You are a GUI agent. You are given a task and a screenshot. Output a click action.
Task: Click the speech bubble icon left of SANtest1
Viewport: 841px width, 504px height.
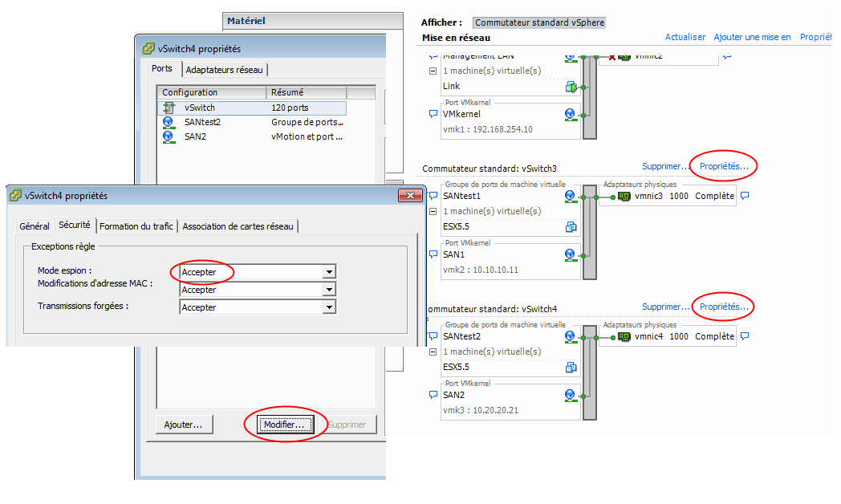(433, 196)
